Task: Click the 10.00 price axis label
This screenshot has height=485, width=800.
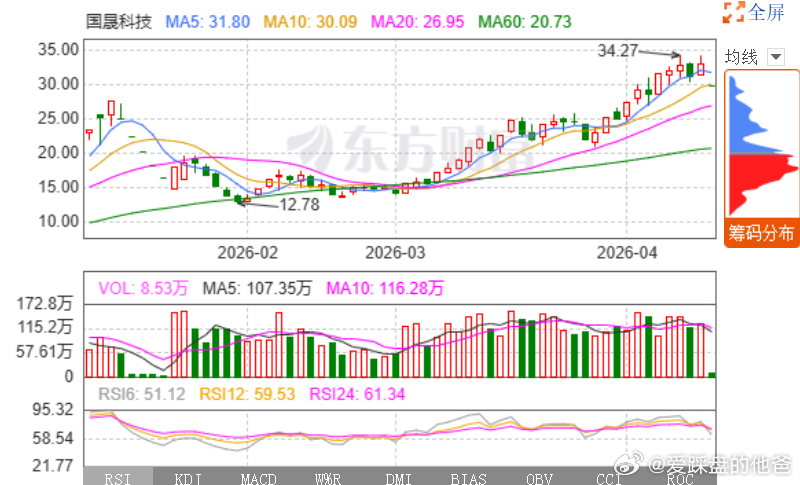Action: pyautogui.click(x=59, y=221)
